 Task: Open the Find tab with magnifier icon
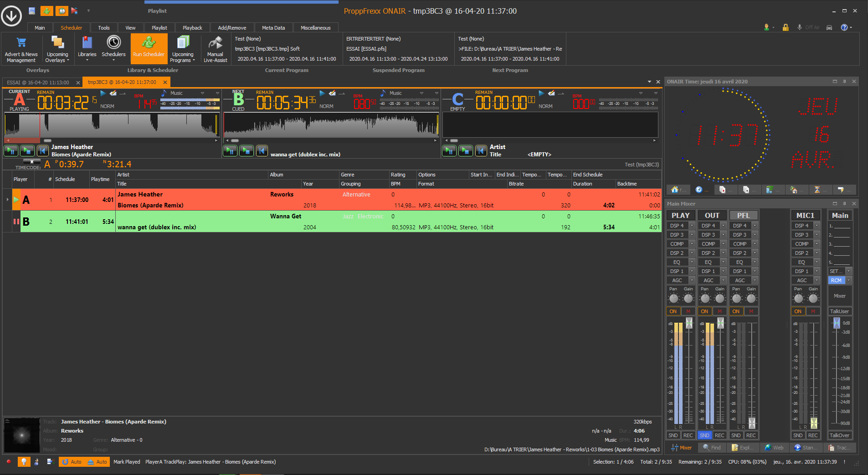[x=712, y=448]
